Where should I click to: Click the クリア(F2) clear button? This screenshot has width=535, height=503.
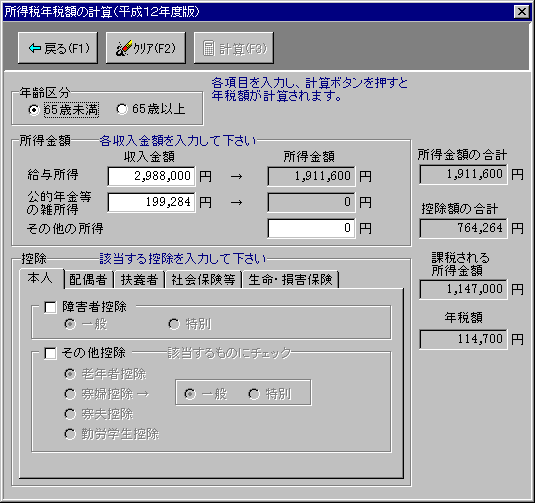146,48
